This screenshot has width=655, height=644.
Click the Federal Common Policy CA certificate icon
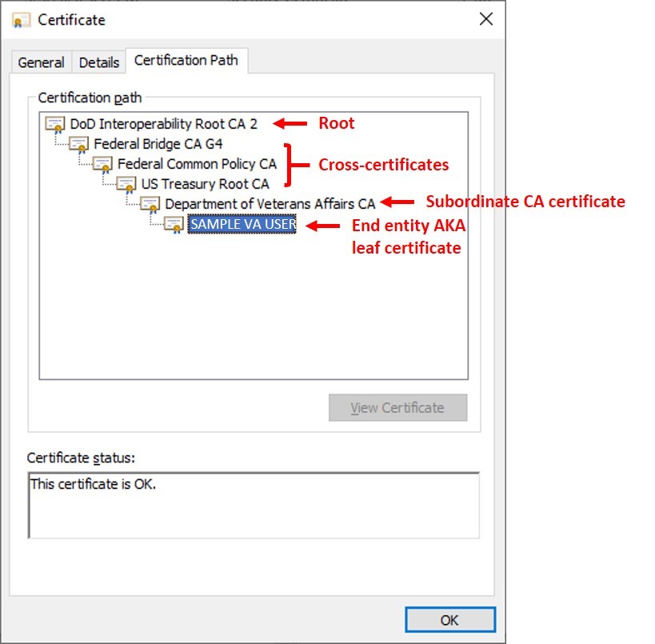click(102, 165)
